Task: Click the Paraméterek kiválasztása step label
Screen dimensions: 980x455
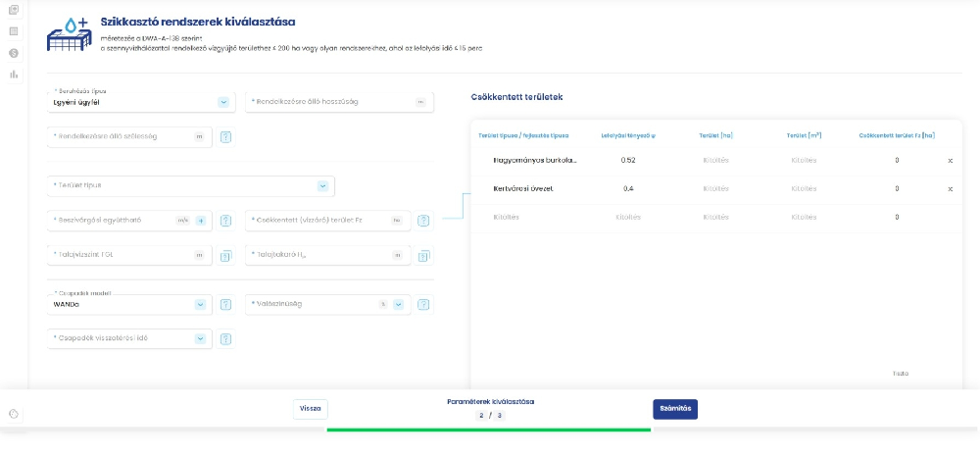Action: coord(491,402)
